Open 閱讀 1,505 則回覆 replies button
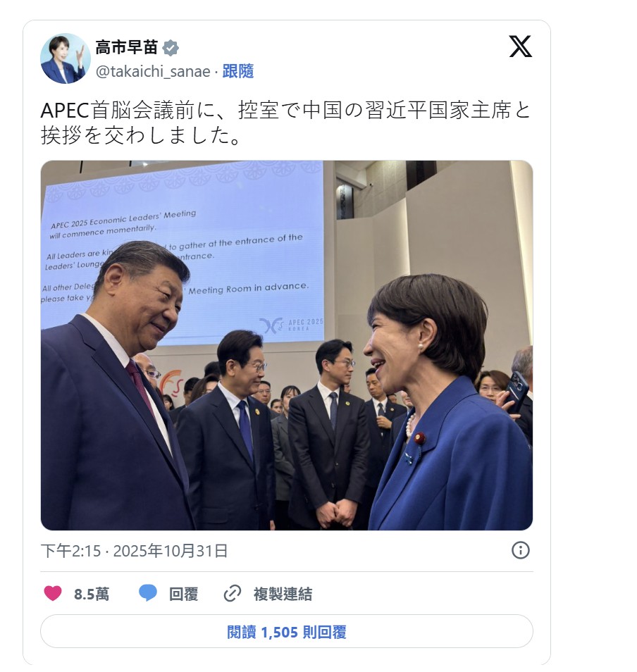The height and width of the screenshot is (672, 637). [x=287, y=632]
